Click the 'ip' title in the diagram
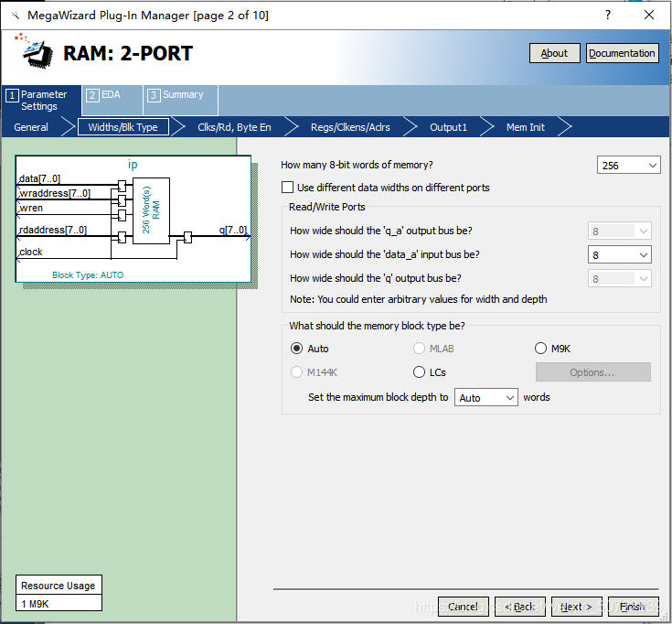The width and height of the screenshot is (672, 624). point(133,165)
